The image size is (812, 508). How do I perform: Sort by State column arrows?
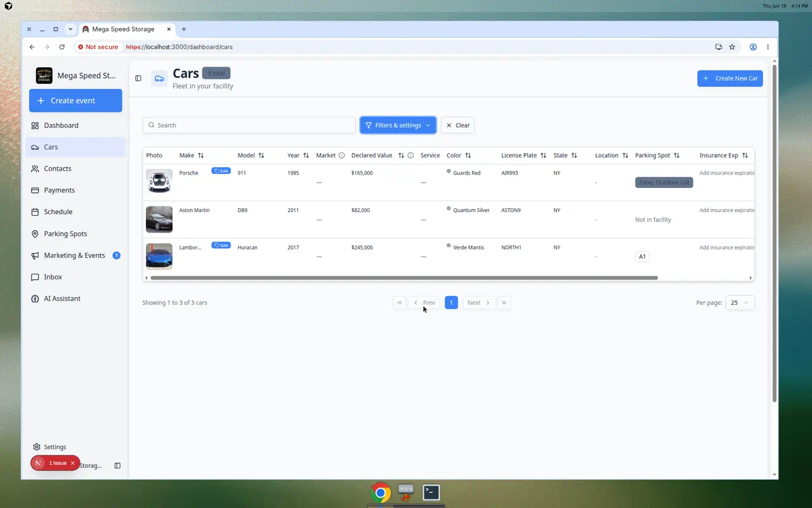pyautogui.click(x=574, y=156)
